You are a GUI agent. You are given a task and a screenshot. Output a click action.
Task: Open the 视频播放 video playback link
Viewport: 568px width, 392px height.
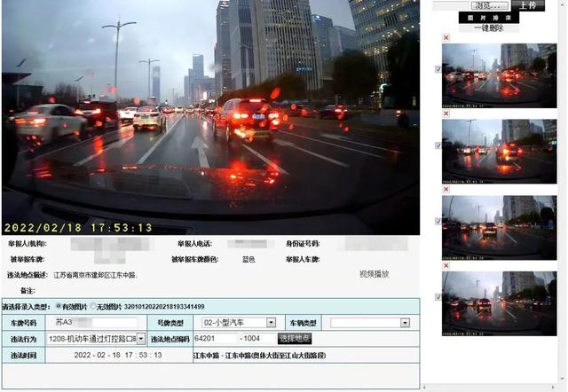tap(375, 274)
